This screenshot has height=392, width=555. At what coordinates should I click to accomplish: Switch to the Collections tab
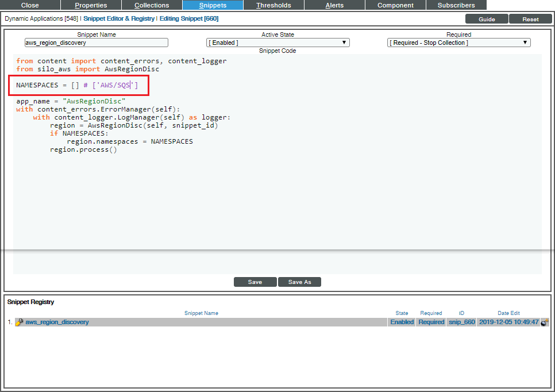pyautogui.click(x=152, y=5)
